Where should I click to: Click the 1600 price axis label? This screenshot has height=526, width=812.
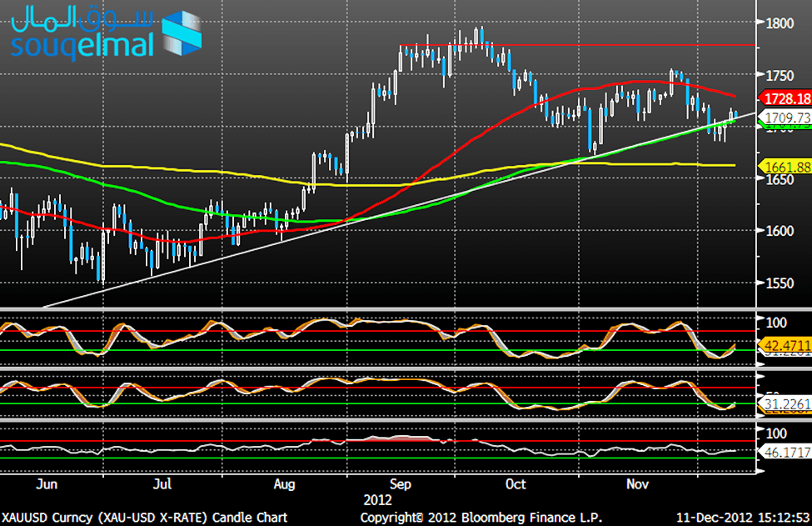point(780,231)
